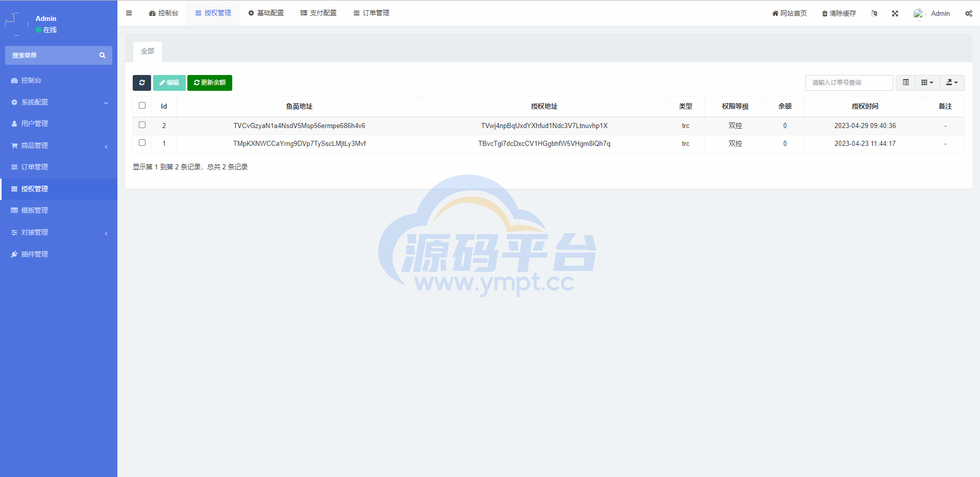Select the 全部 filter tab

pyautogui.click(x=148, y=52)
